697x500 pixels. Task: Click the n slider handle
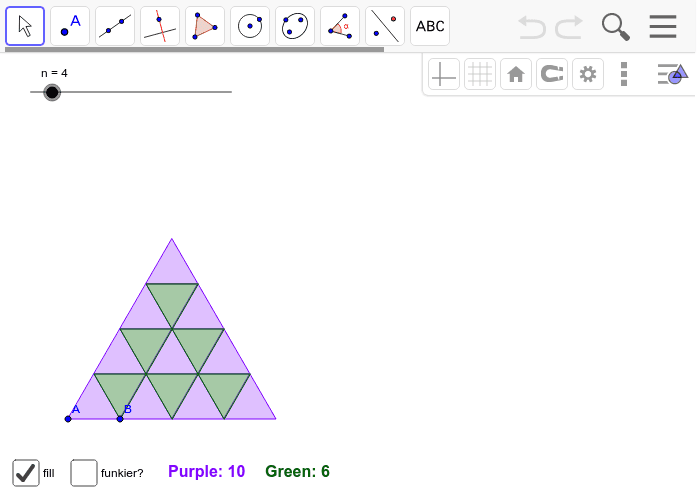pyautogui.click(x=52, y=92)
